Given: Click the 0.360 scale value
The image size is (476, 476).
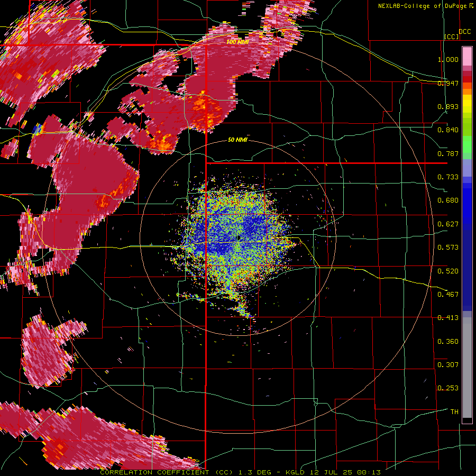Looking at the screenshot, I should coord(448,341).
